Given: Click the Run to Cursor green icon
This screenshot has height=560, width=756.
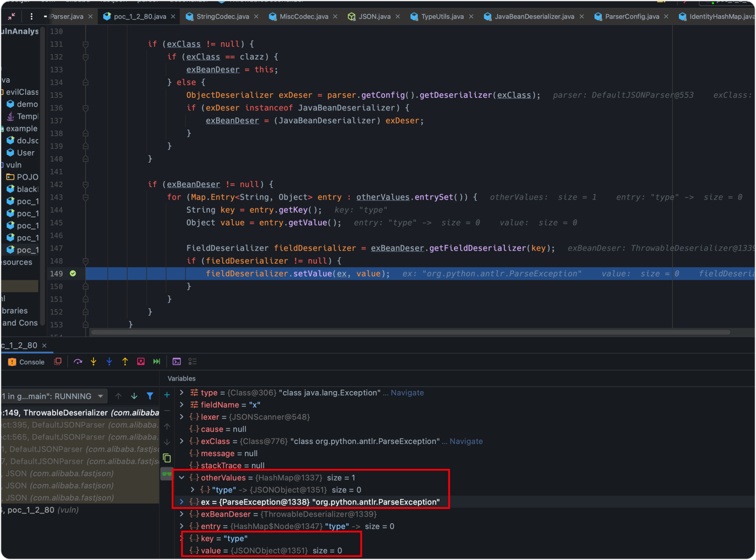Looking at the screenshot, I should coord(157,361).
